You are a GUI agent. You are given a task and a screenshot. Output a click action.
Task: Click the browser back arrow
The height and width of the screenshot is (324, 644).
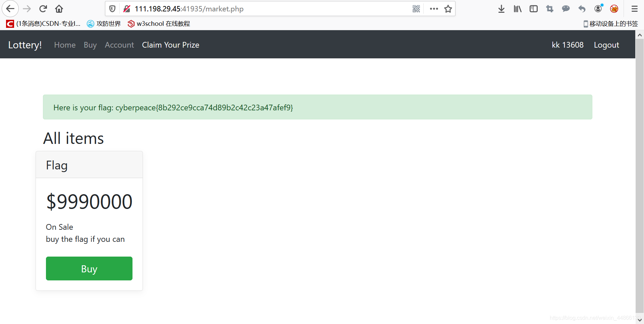(10, 9)
